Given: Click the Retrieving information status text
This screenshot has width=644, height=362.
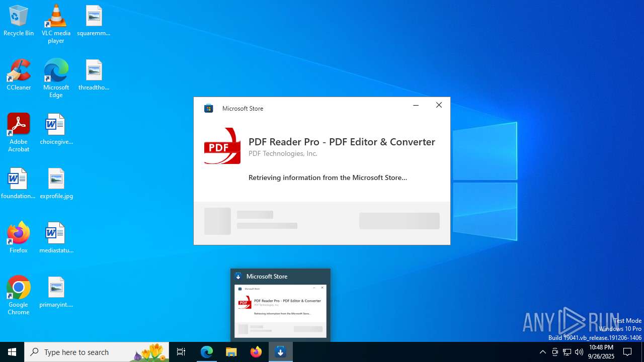Looking at the screenshot, I should [x=328, y=177].
